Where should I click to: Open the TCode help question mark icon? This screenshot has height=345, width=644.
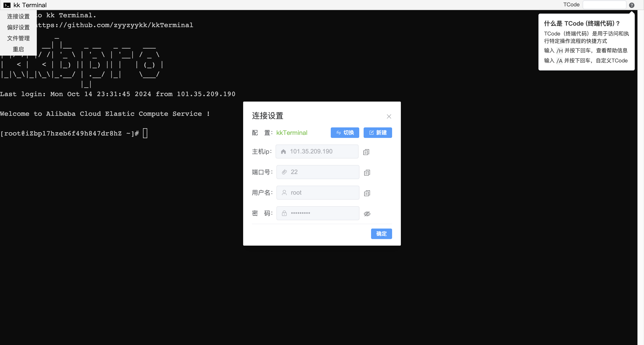pos(632,5)
